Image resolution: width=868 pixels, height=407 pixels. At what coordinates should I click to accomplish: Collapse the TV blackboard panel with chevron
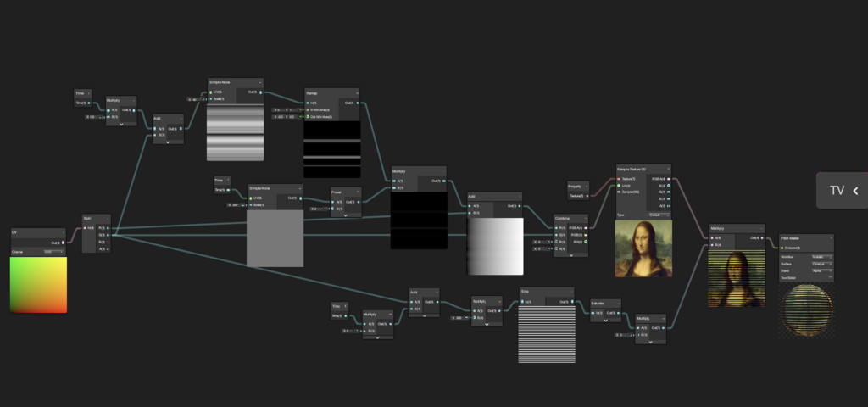tap(856, 191)
